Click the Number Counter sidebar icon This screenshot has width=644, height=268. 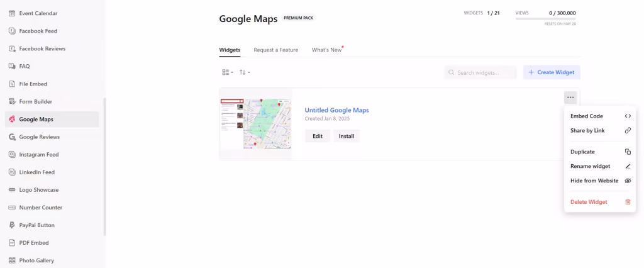pos(13,208)
